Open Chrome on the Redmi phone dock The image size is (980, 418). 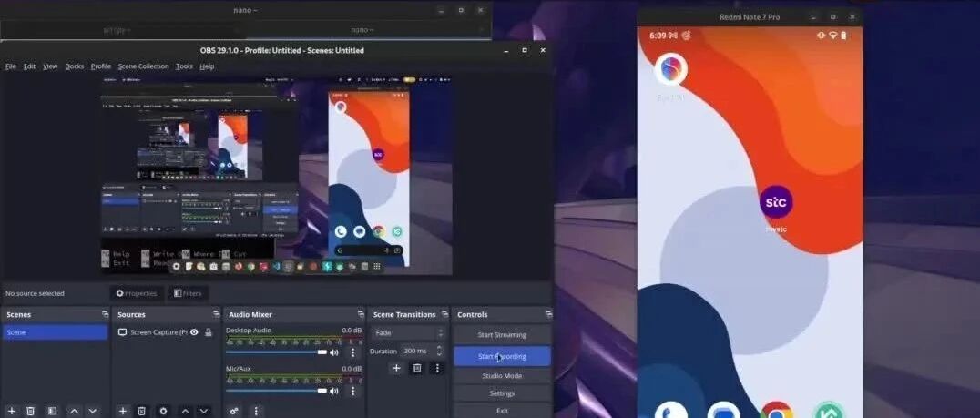point(777,410)
